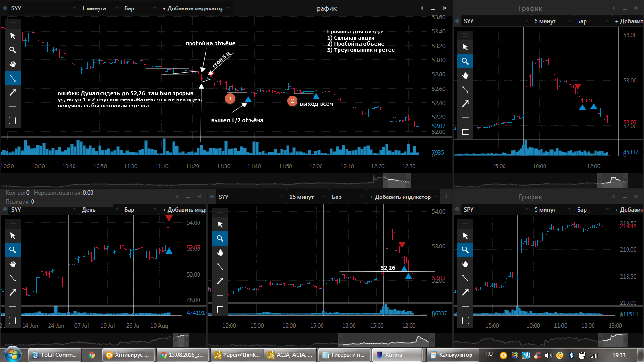Pick the horizontal line tool in top-right SYY chart
The width and height of the screenshot is (644, 362).
point(465,118)
